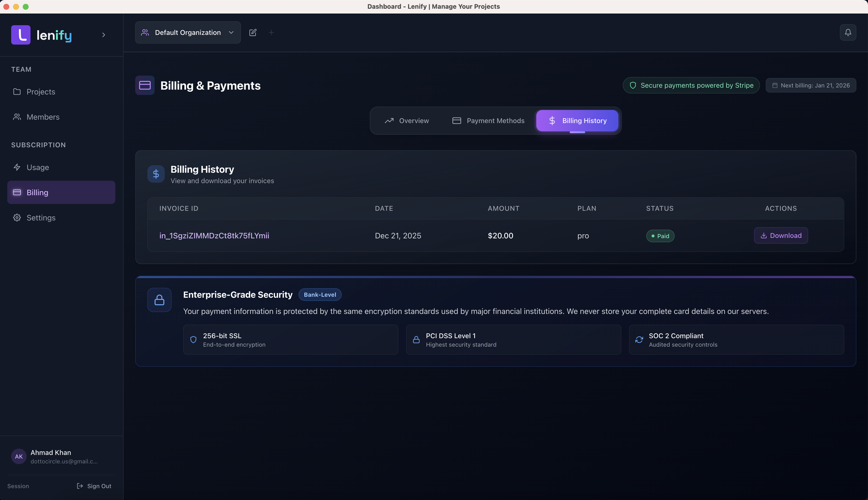Viewport: 868px width, 500px height.
Task: Open Settings from the sidebar
Action: (40, 218)
